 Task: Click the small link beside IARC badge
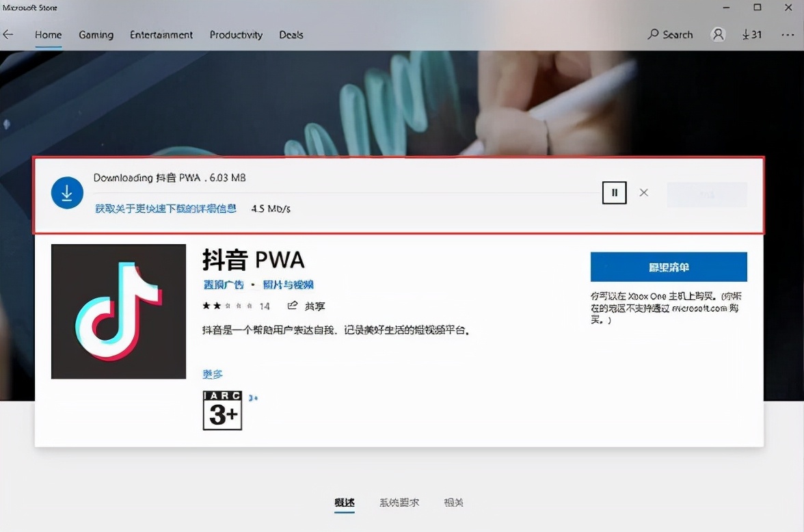[253, 397]
